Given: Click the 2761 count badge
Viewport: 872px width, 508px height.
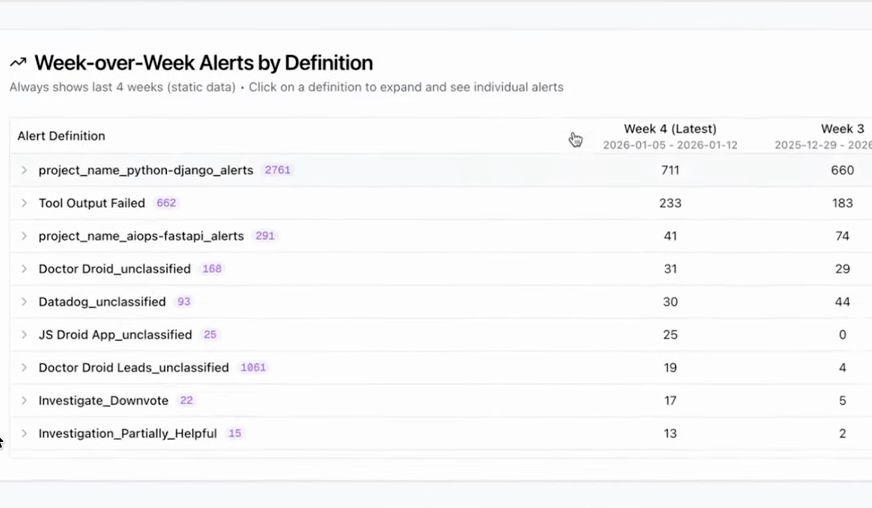Looking at the screenshot, I should [x=277, y=170].
